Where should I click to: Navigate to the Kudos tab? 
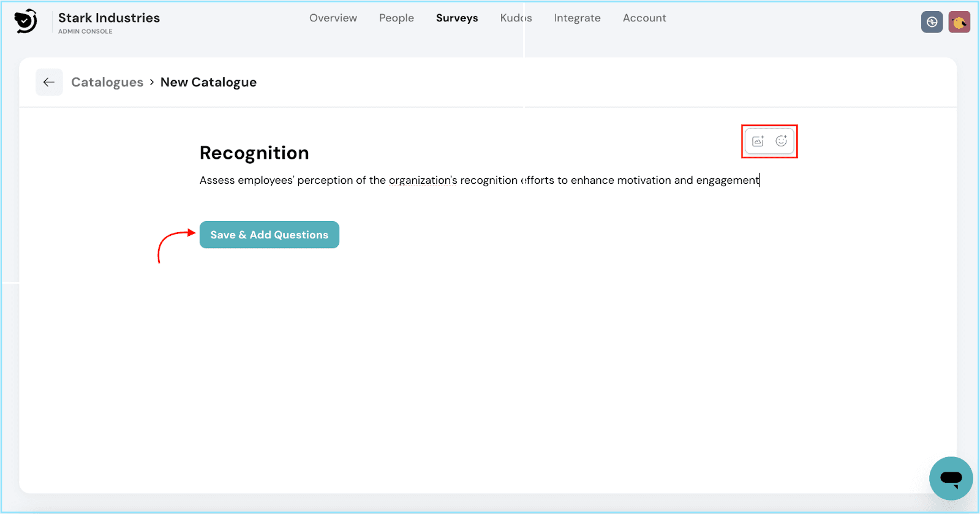click(x=516, y=18)
